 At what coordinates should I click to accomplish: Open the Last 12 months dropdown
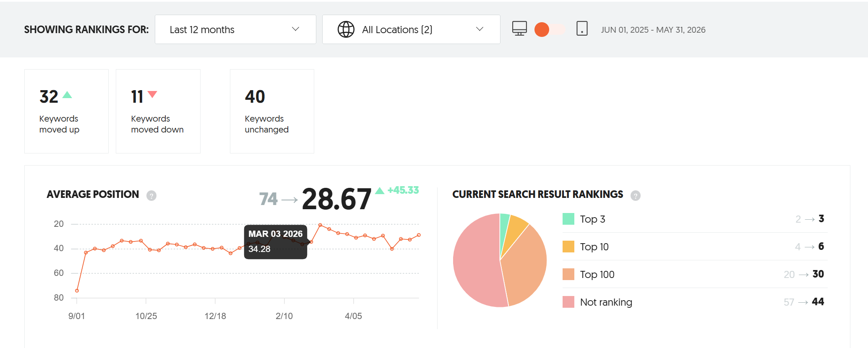tap(235, 29)
